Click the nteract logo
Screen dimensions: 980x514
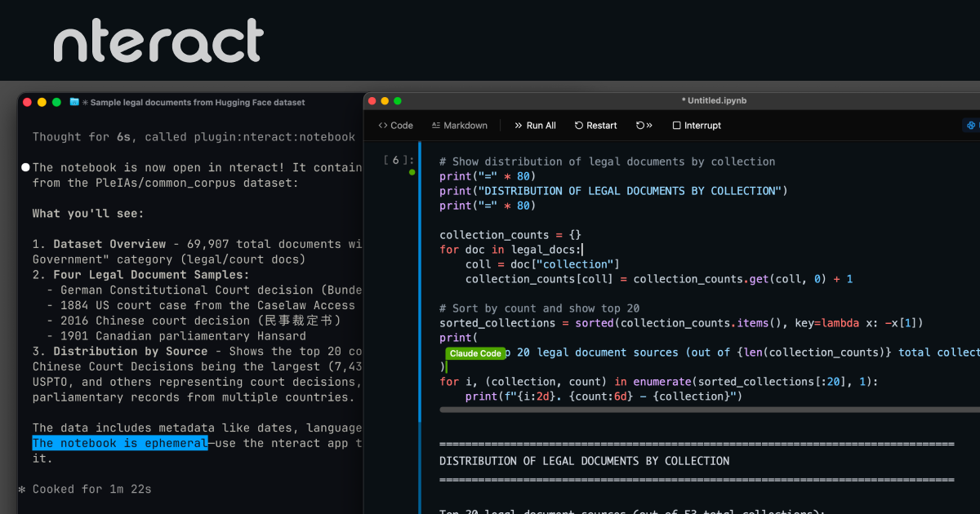click(x=158, y=41)
